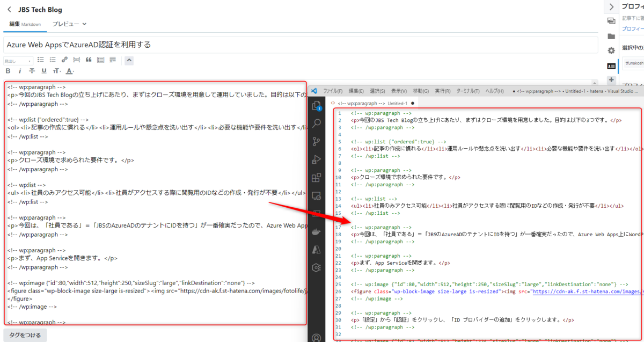Image resolution: width=644 pixels, height=342 pixels.
Task: Click the blue プロフィー link in the sidebar
Action: pos(633,28)
